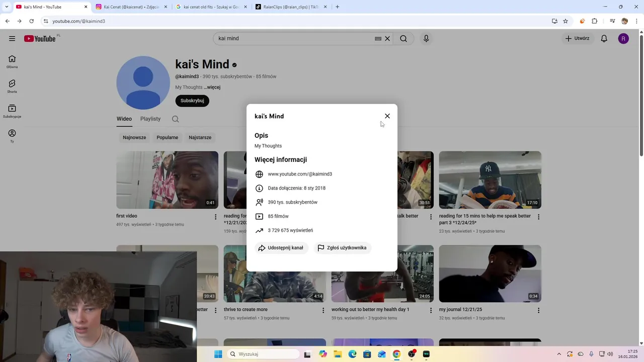The width and height of the screenshot is (644, 362).
Task: Search within the channel using magnifier icon
Action: click(x=175, y=119)
